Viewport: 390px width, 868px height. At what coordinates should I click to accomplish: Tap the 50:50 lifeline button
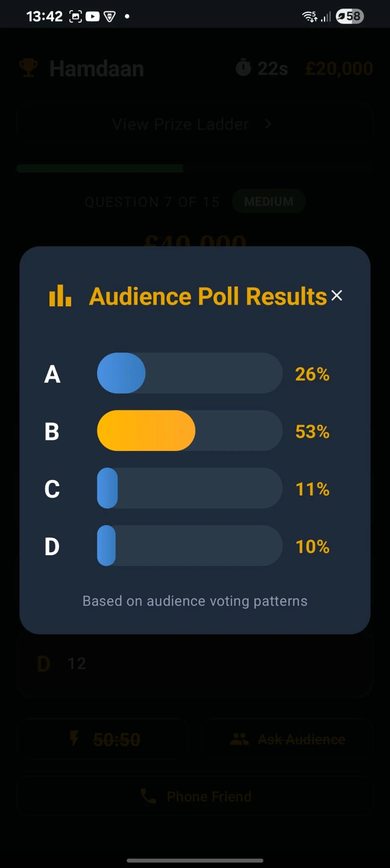[x=102, y=739]
